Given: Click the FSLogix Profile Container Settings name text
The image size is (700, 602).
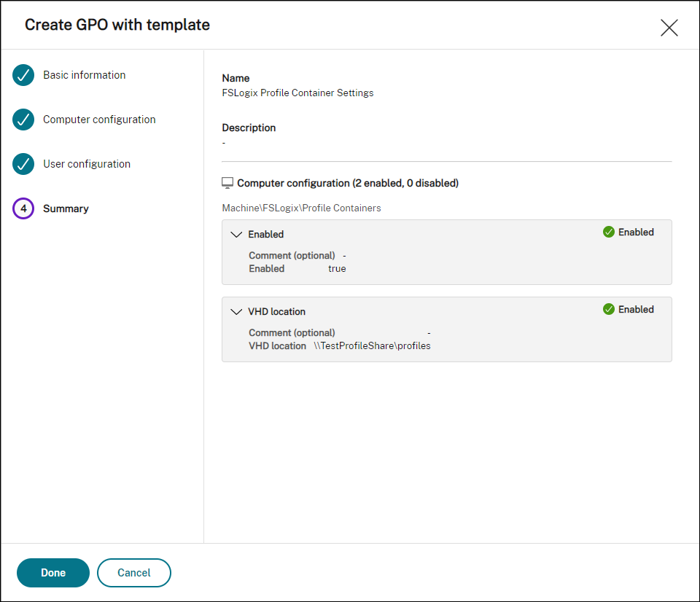Looking at the screenshot, I should point(297,93).
